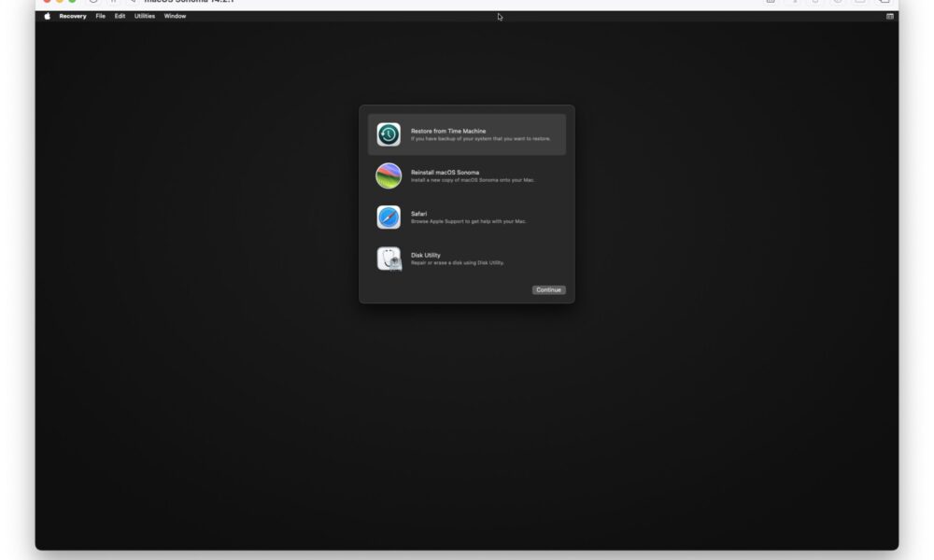Viewport: 934px width, 560px height.
Task: Click the icon at the menu bar's right end
Action: [x=889, y=16]
